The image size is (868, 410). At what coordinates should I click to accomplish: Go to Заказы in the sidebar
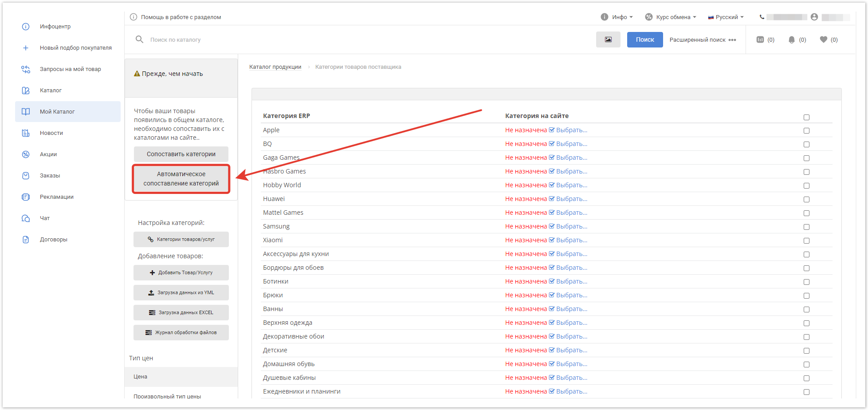(50, 176)
